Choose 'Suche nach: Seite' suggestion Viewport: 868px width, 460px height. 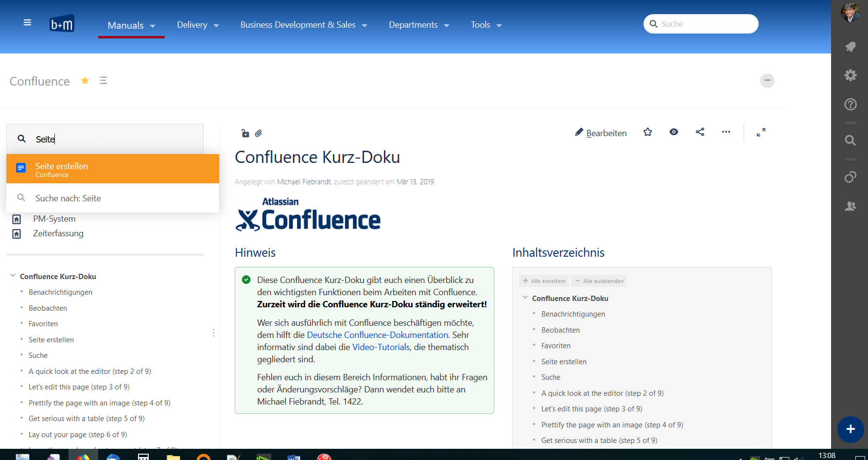point(113,198)
